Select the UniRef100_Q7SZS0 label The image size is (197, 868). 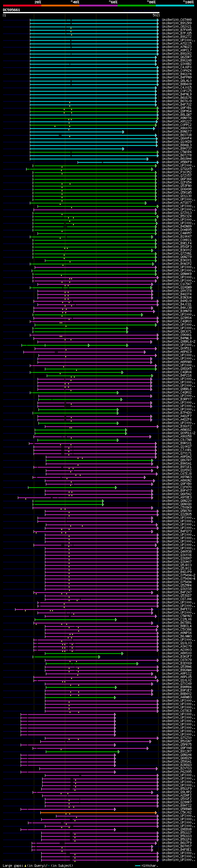tap(177, 737)
